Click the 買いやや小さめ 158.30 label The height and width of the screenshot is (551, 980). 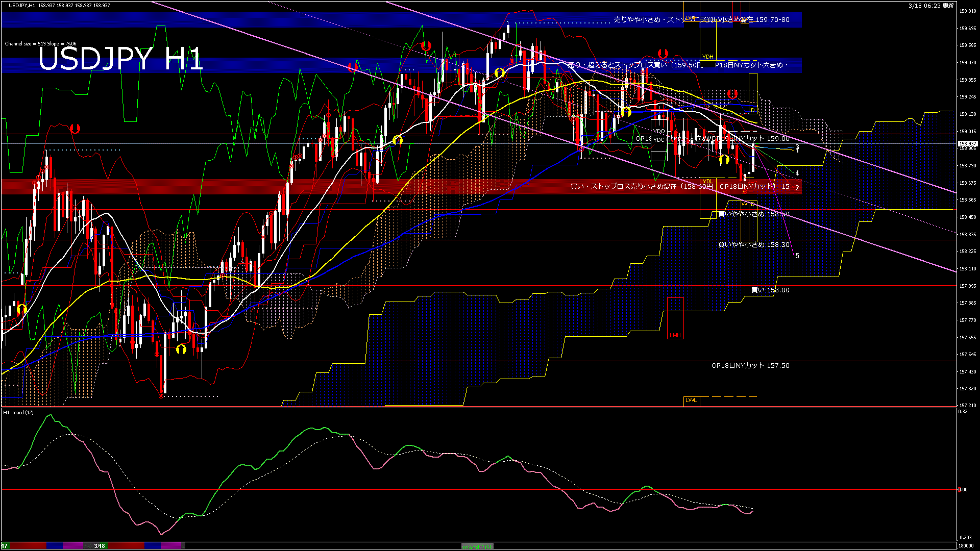753,245
